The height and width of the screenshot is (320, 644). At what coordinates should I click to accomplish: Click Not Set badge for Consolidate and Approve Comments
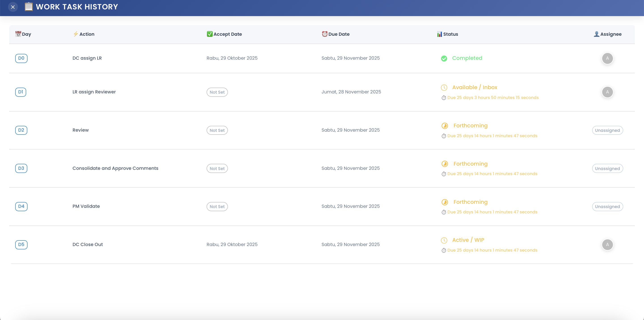pyautogui.click(x=217, y=169)
